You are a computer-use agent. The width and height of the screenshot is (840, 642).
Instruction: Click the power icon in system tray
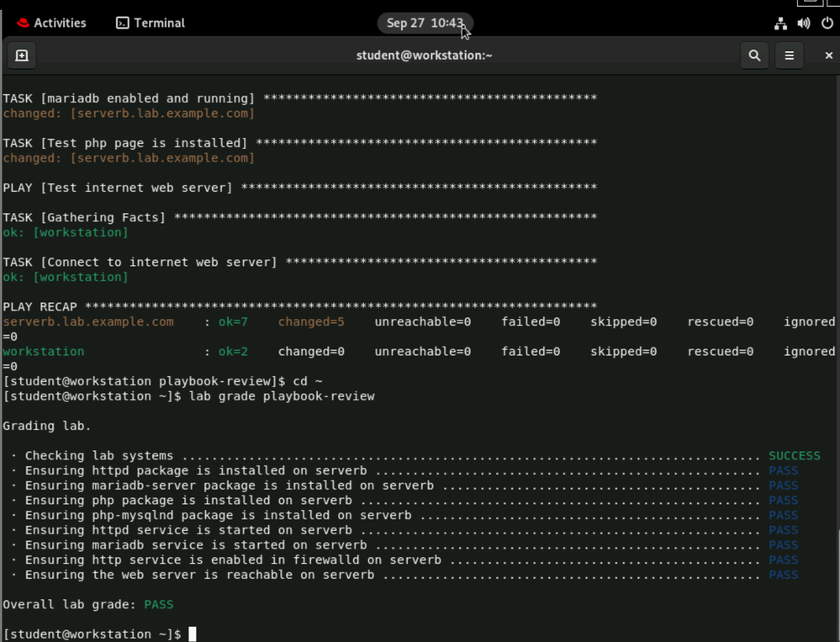click(x=827, y=24)
